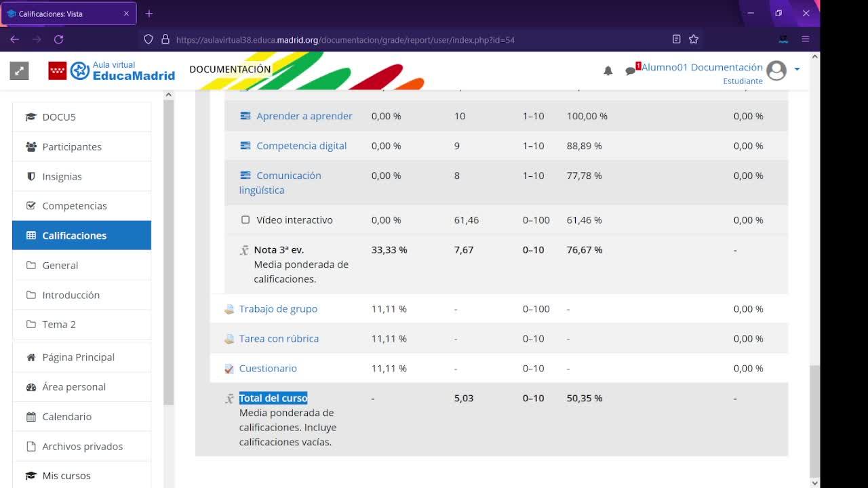Click the 61,46 Vídeo interactivo grade value
868x488 pixels.
(467, 220)
